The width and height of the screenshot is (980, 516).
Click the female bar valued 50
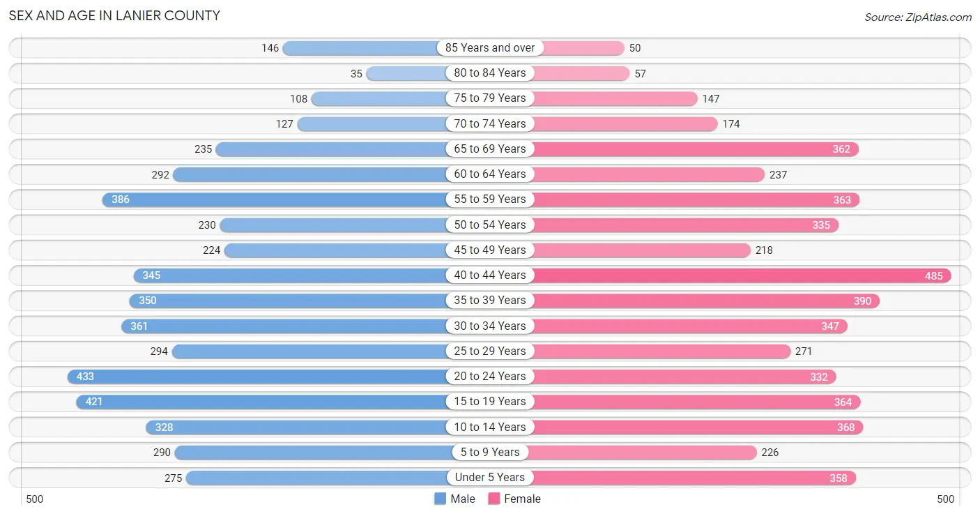pyautogui.click(x=578, y=48)
